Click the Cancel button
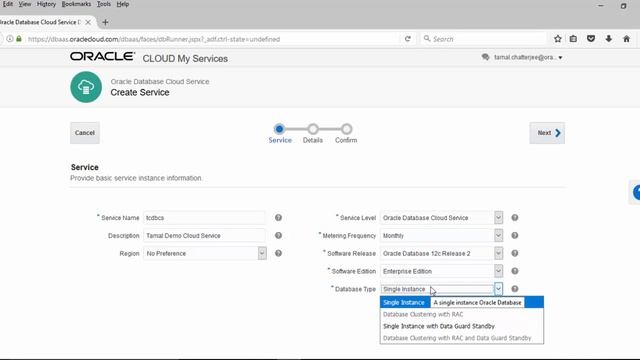This screenshot has height=360, width=640. pyautogui.click(x=85, y=133)
